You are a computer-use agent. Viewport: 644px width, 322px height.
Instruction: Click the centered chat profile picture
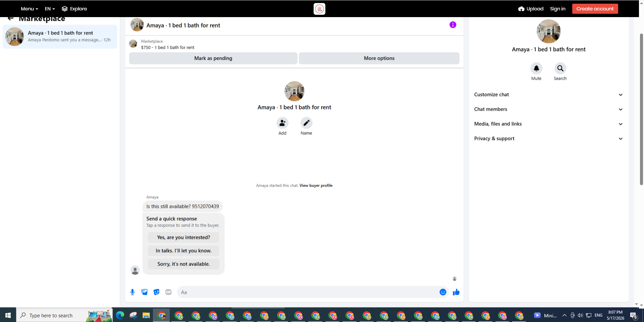point(294,91)
